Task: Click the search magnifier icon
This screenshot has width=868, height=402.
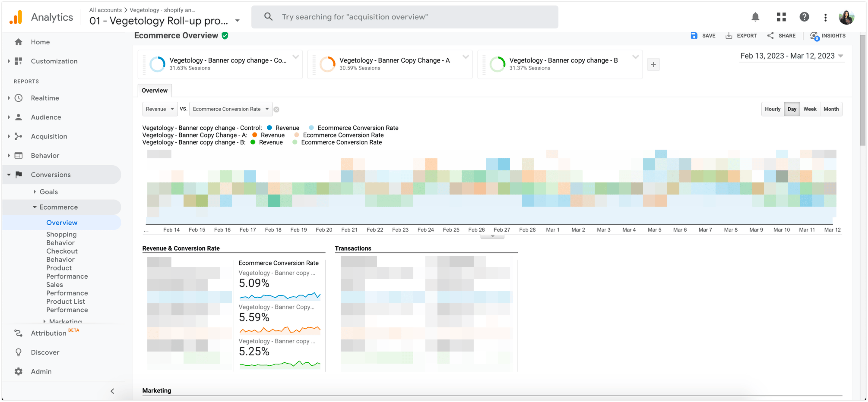Action: pos(268,16)
